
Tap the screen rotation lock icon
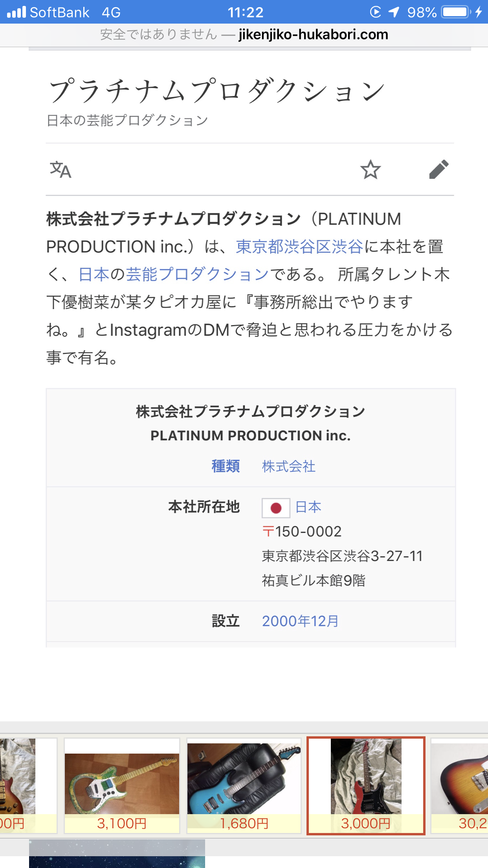pyautogui.click(x=376, y=12)
